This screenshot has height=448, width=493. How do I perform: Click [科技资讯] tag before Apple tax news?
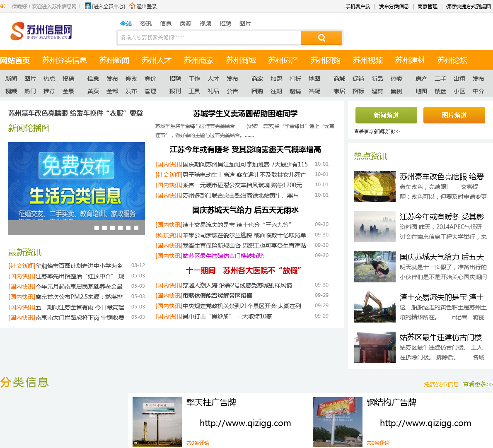point(169,235)
